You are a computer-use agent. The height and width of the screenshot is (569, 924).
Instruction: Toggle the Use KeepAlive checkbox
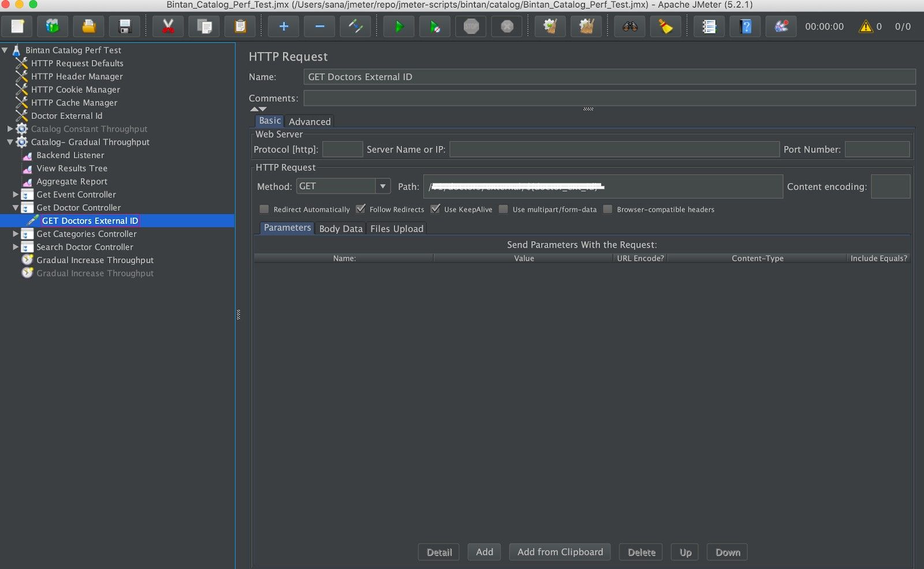pos(435,209)
